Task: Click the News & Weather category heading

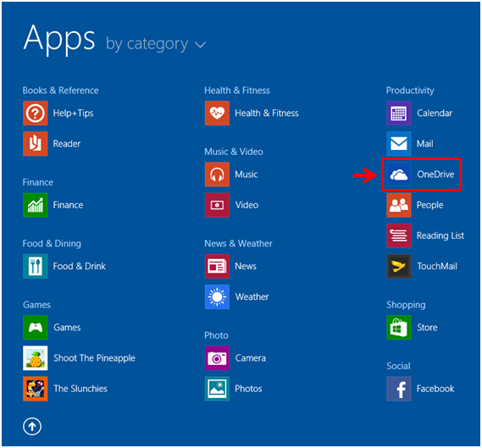Action: [x=238, y=243]
